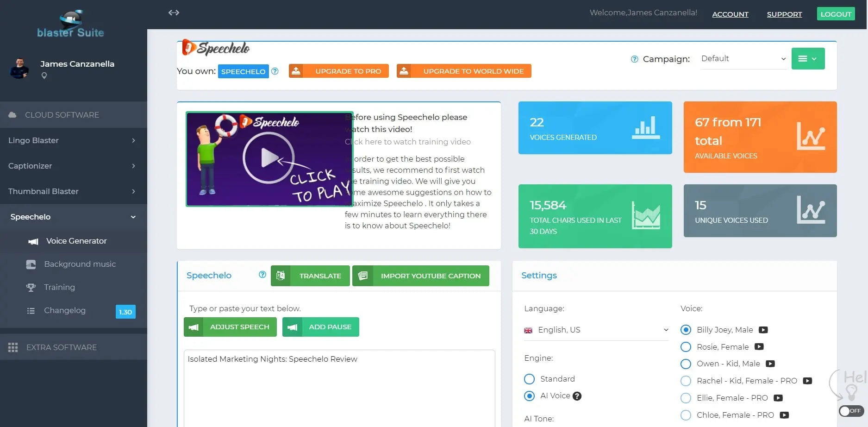Open the green campaign menu button
The height and width of the screenshot is (427, 868).
(x=808, y=59)
